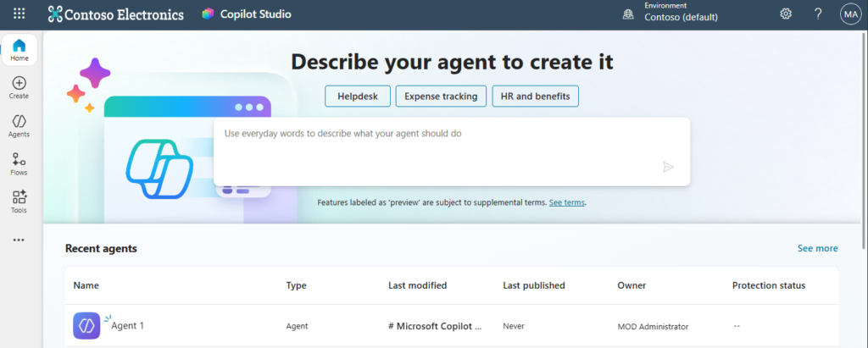Viewport: 868px width, 348px height.
Task: Click See more next to Recent agents
Action: click(817, 248)
